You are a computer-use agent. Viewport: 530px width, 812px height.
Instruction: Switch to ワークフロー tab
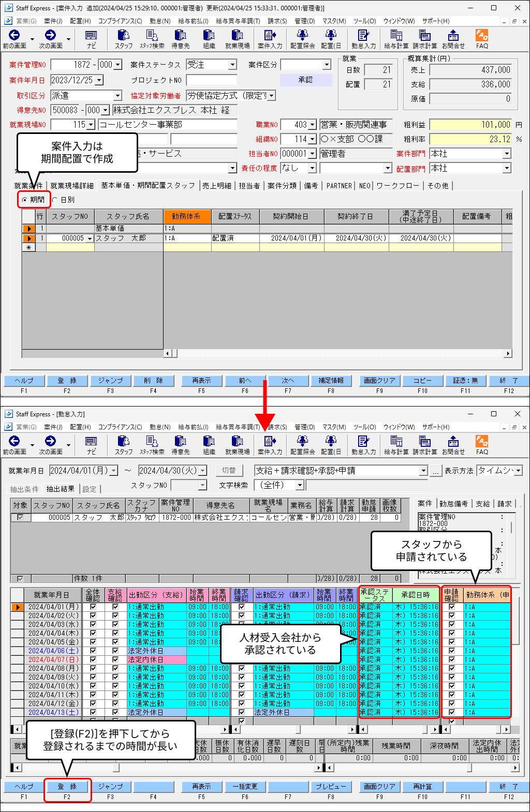[x=397, y=186]
